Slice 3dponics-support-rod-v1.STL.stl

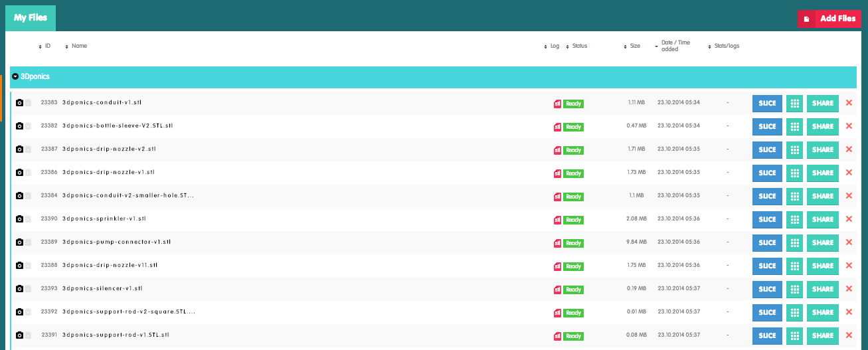point(767,336)
